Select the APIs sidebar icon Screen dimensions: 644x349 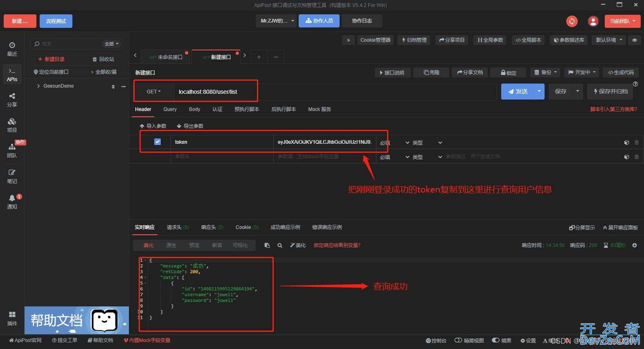coord(12,75)
